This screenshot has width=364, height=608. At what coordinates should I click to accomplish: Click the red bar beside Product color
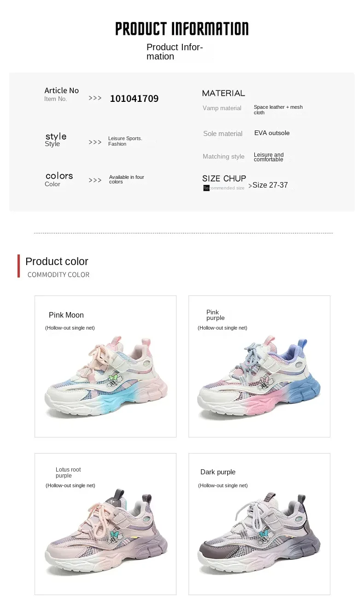tap(19, 266)
